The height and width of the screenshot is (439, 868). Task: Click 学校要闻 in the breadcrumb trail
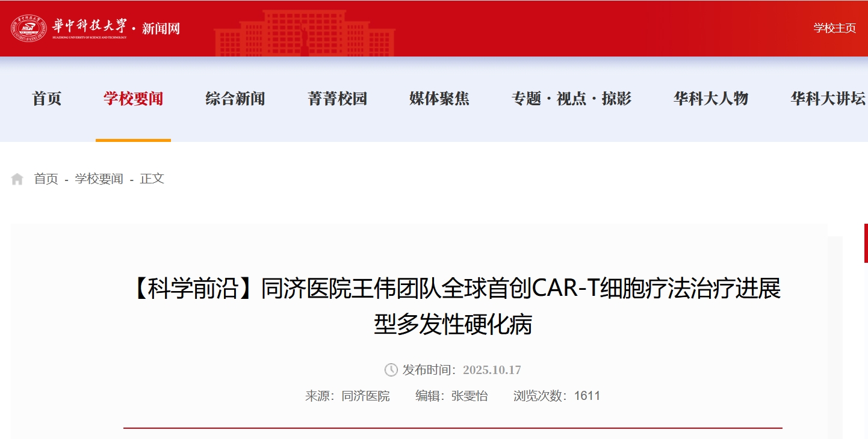pyautogui.click(x=99, y=179)
